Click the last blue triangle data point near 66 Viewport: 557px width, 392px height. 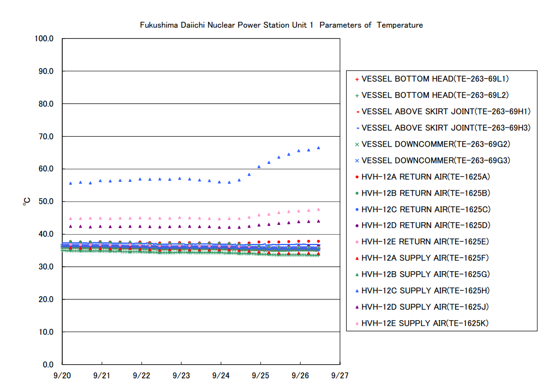[x=319, y=148]
